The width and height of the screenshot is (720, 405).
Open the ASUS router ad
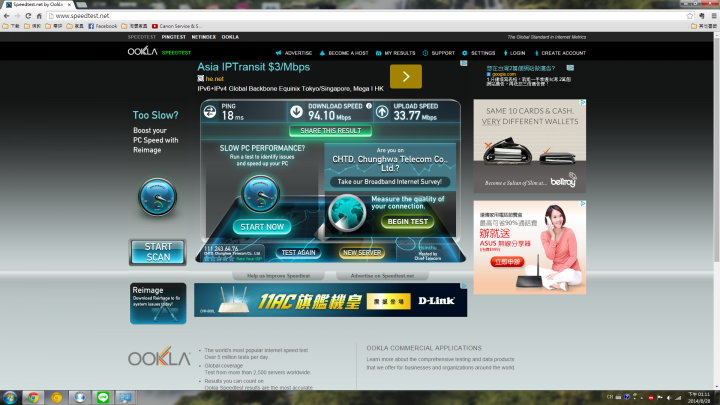530,248
